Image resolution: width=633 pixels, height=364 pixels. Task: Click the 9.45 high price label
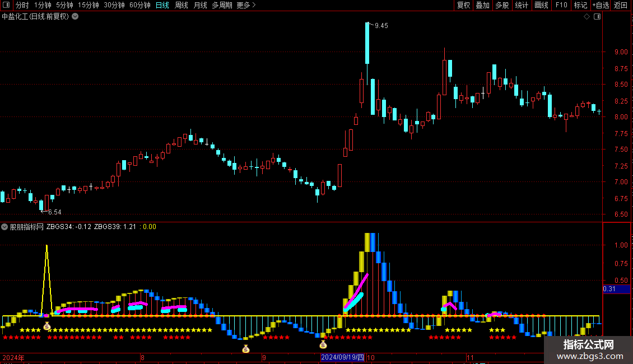coord(381,26)
